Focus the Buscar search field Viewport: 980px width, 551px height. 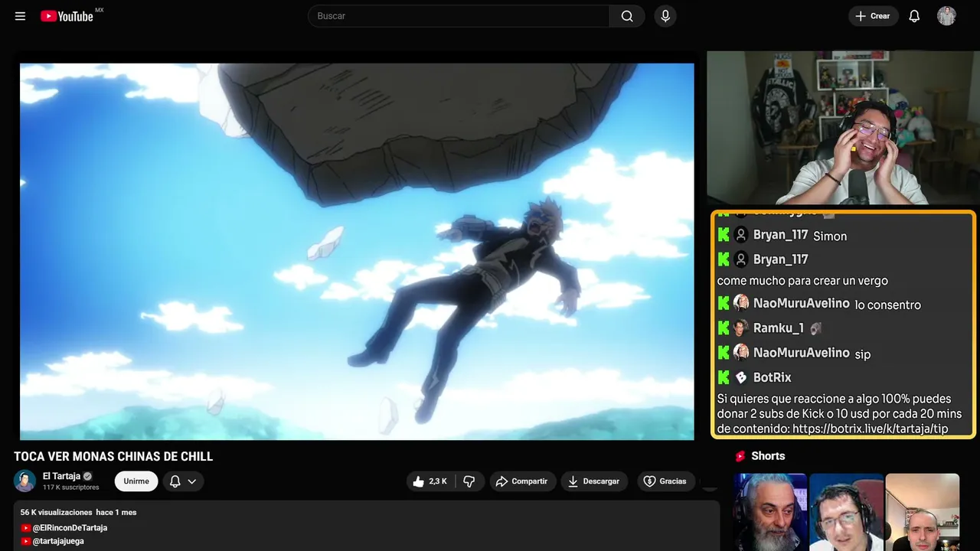459,16
